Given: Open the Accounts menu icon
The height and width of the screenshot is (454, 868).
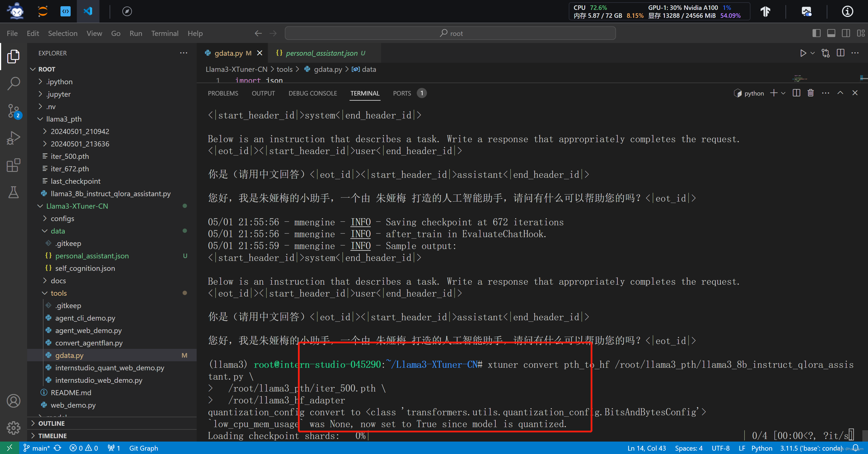Looking at the screenshot, I should (x=14, y=401).
